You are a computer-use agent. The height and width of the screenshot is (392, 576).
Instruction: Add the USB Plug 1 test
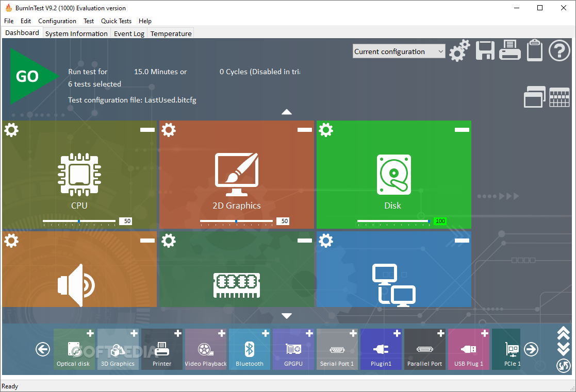click(x=485, y=333)
